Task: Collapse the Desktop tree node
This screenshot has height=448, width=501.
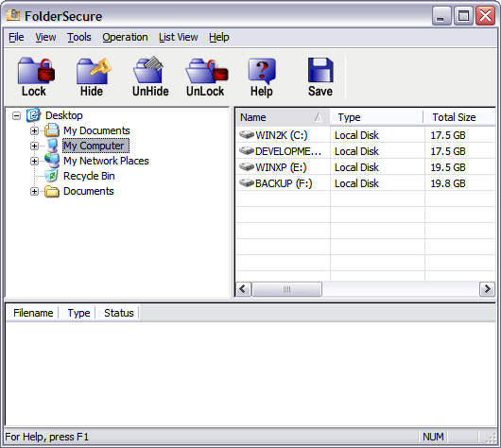Action: pos(16,115)
